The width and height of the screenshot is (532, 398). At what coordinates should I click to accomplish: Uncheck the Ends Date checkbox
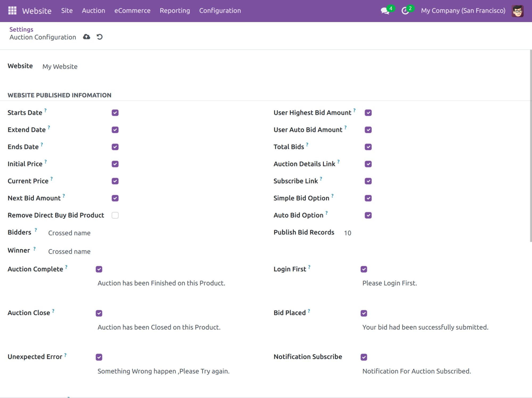coord(115,147)
